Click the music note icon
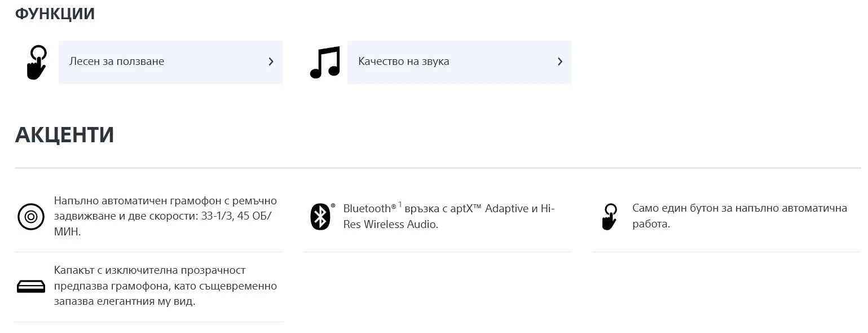This screenshot has height=333, width=868. tap(325, 62)
